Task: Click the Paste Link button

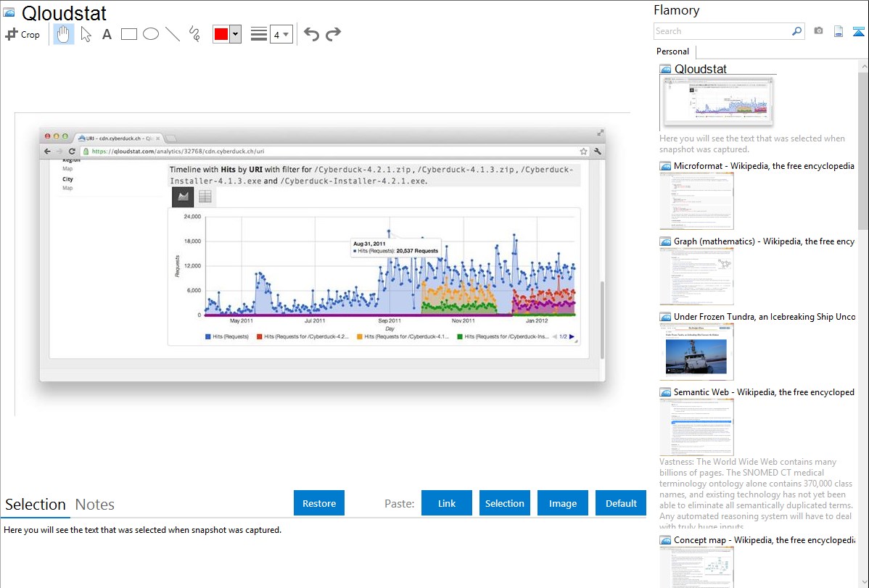Action: [447, 503]
